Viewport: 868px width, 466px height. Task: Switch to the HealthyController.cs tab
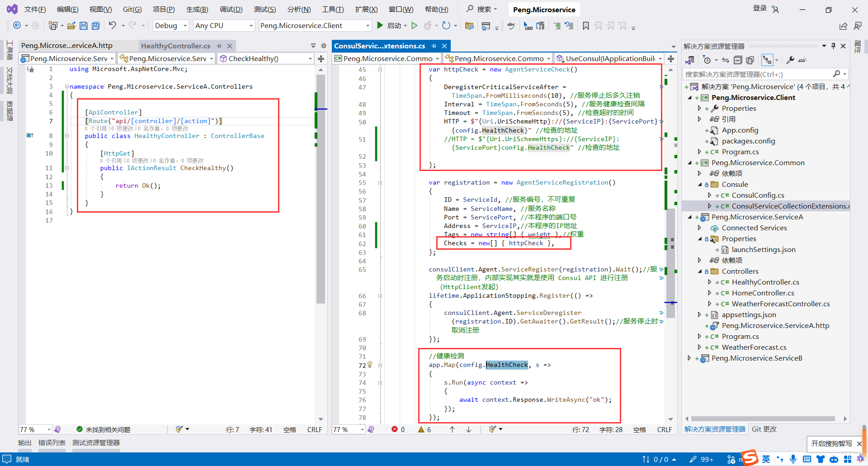point(175,46)
